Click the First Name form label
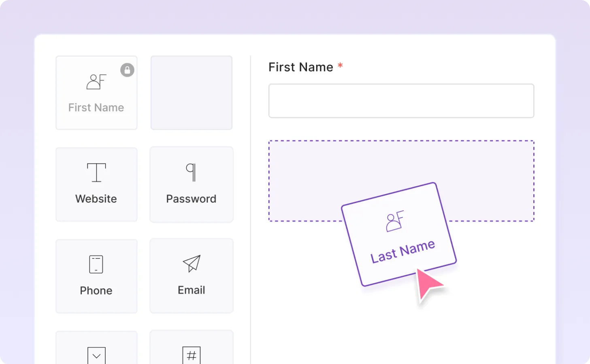590x364 pixels. coord(301,67)
